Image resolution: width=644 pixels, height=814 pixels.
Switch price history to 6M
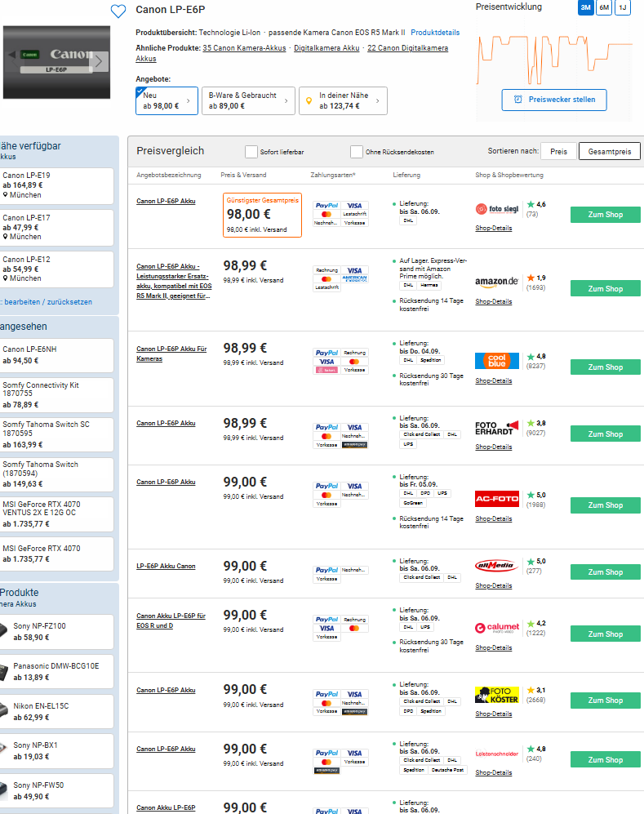tap(604, 7)
